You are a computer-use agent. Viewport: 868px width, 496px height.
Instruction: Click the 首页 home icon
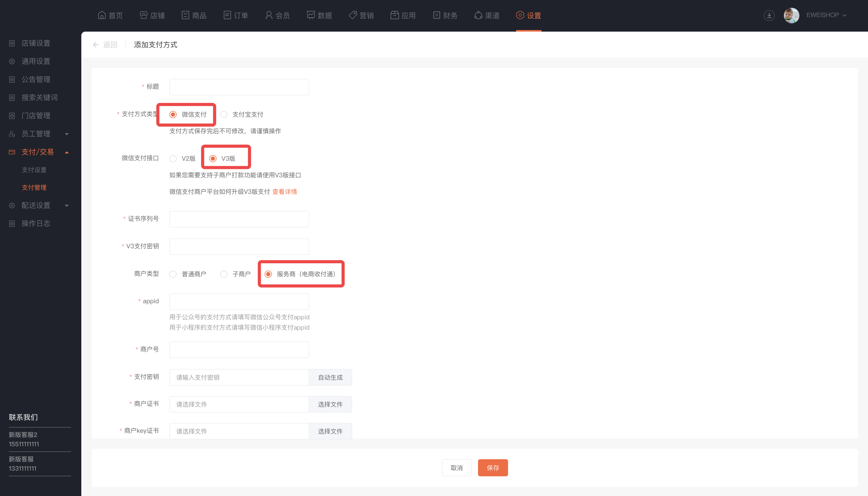(102, 15)
